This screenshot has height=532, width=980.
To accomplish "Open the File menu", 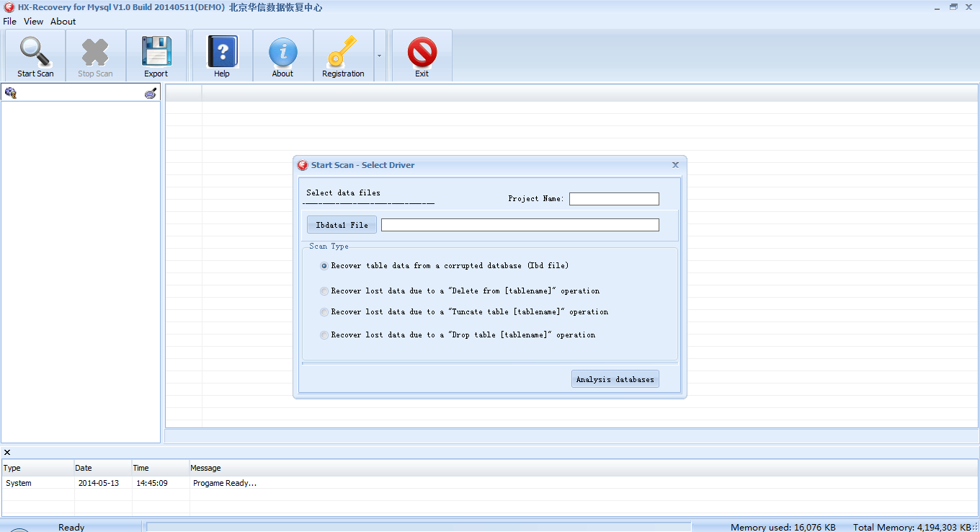I will tap(10, 22).
